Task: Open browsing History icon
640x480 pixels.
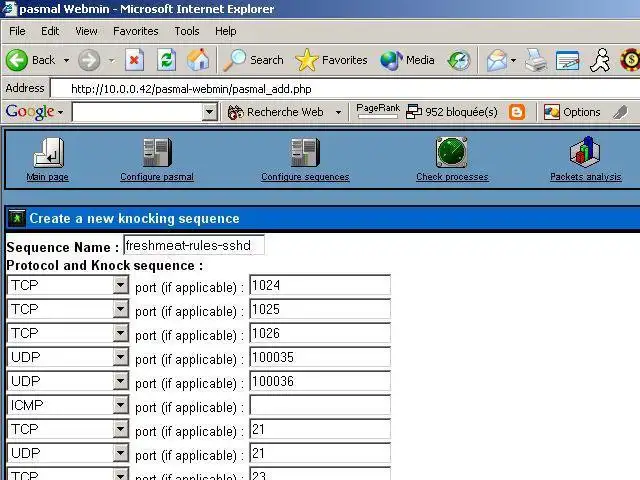Action: pyautogui.click(x=459, y=60)
